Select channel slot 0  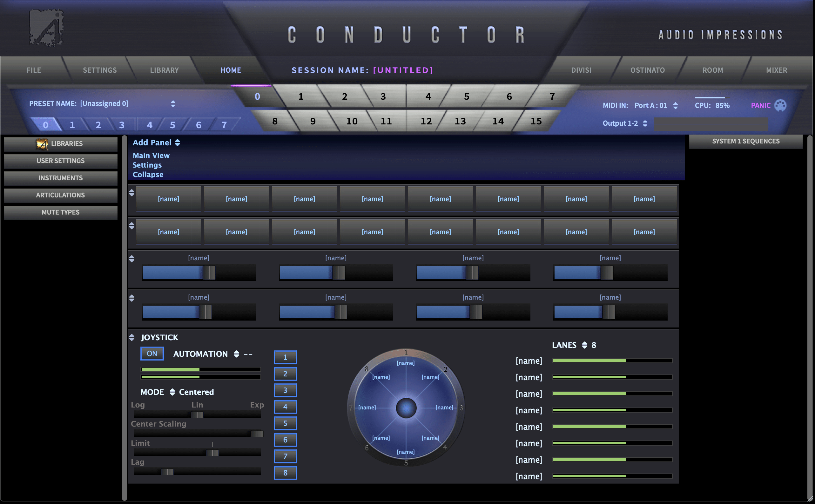258,97
